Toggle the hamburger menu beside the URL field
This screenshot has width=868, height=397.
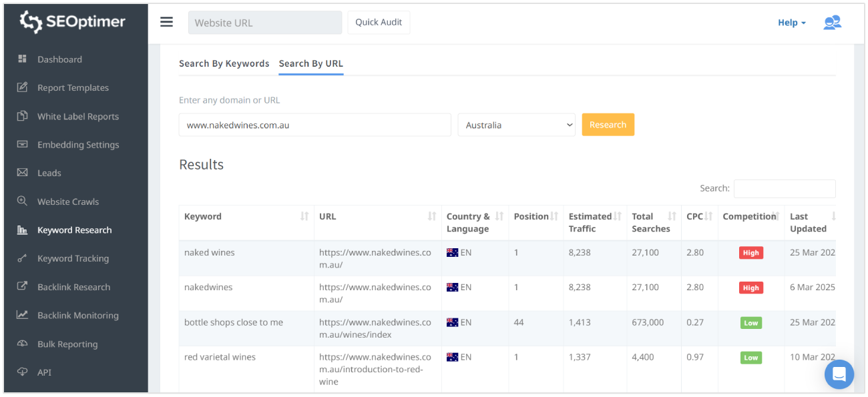(166, 21)
